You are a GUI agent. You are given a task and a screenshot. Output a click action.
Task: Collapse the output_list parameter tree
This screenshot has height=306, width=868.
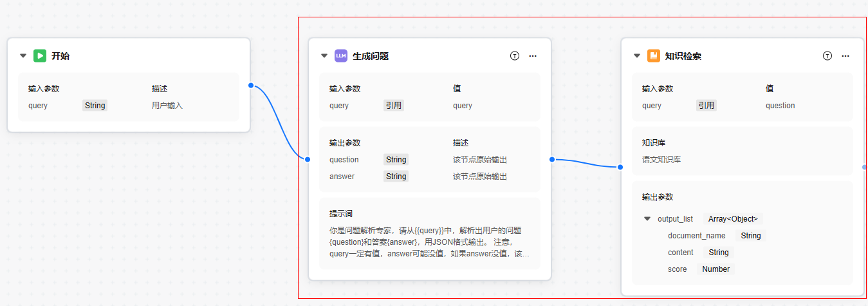pyautogui.click(x=647, y=219)
